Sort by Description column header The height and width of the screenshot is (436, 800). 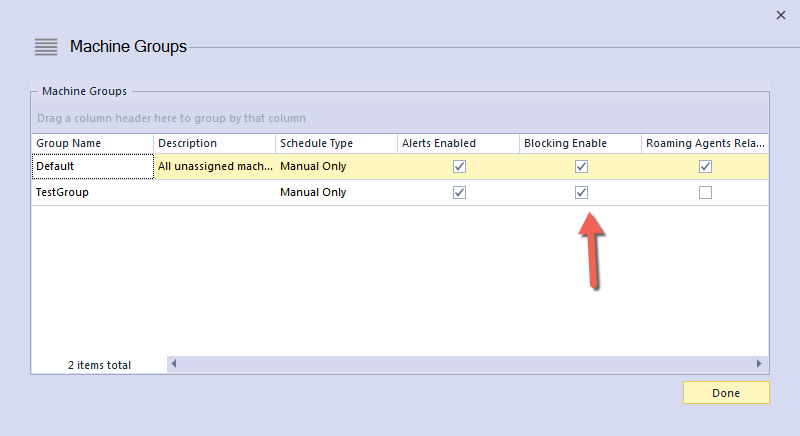(214, 143)
